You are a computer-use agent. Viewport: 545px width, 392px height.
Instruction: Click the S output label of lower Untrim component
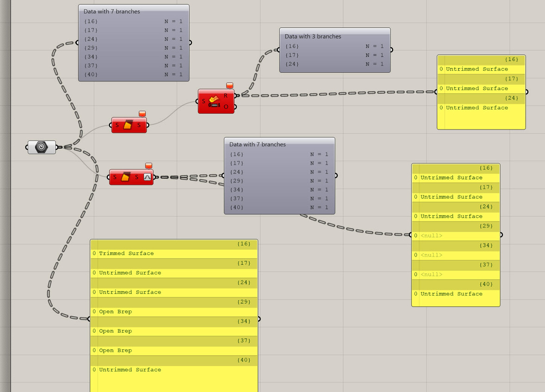pyautogui.click(x=136, y=177)
